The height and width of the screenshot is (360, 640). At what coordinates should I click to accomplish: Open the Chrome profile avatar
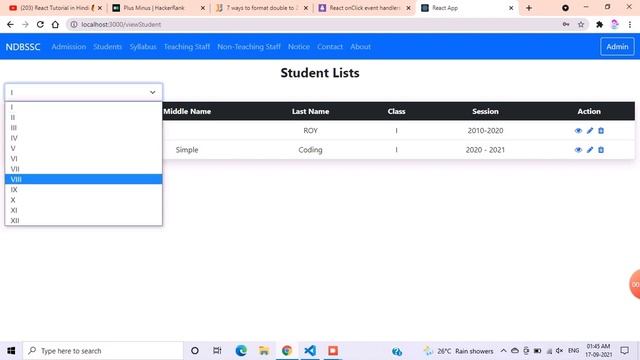614,24
